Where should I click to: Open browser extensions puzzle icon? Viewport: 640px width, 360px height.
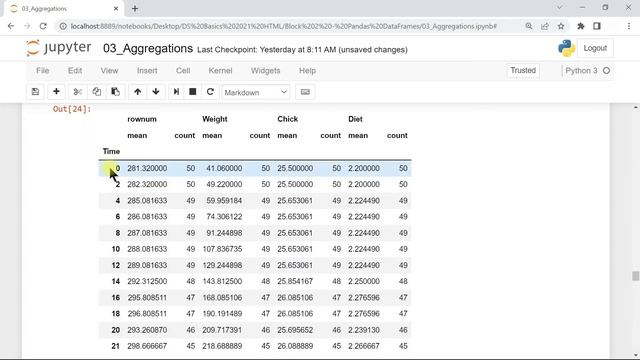(x=581, y=26)
